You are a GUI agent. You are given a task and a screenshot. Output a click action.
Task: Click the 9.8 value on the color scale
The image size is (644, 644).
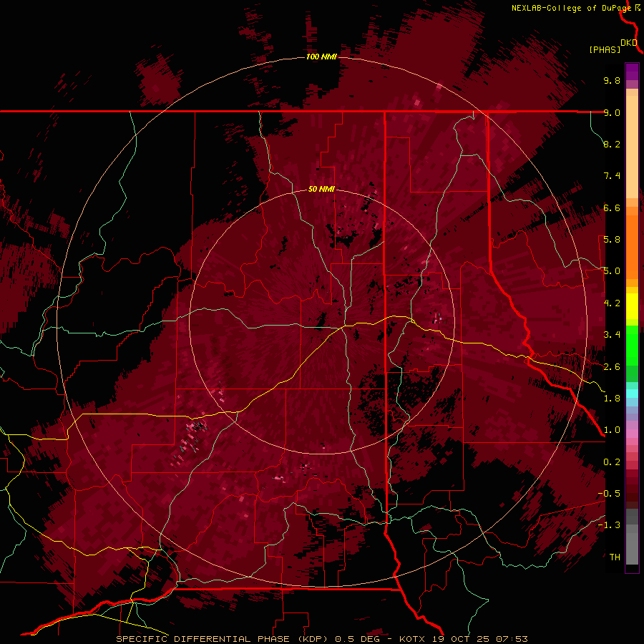612,80
